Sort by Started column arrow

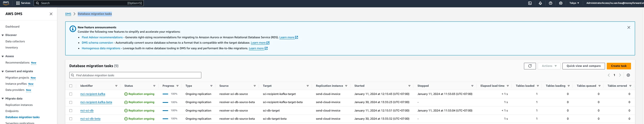tap(409, 86)
